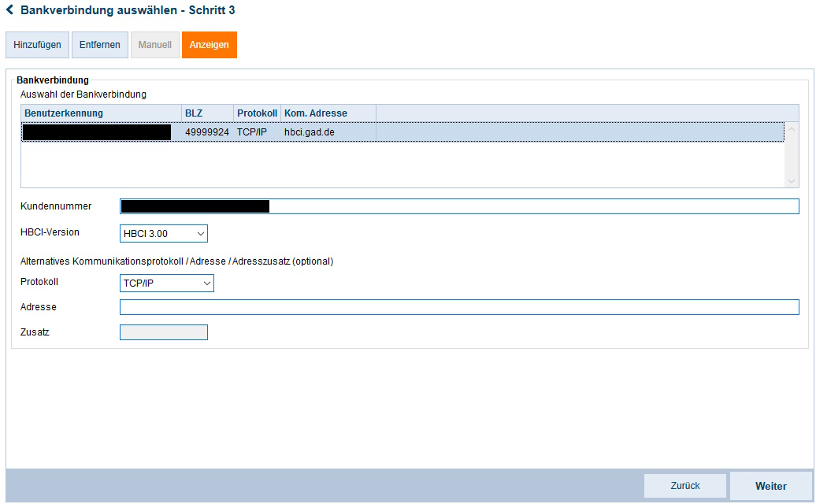Go back using the header arrow
The height and width of the screenshot is (504, 816).
tap(10, 10)
